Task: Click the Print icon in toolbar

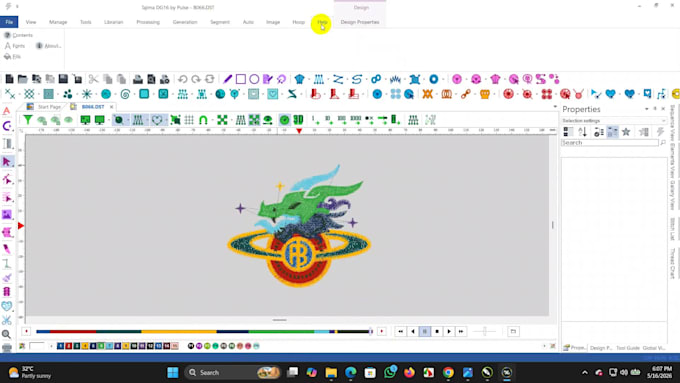Action: coord(138,79)
